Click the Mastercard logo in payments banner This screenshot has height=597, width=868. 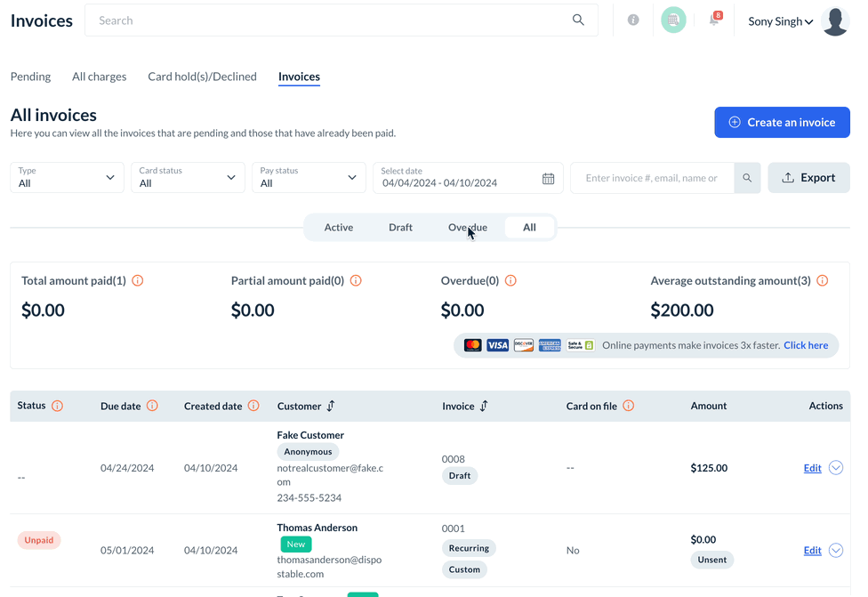tap(473, 345)
